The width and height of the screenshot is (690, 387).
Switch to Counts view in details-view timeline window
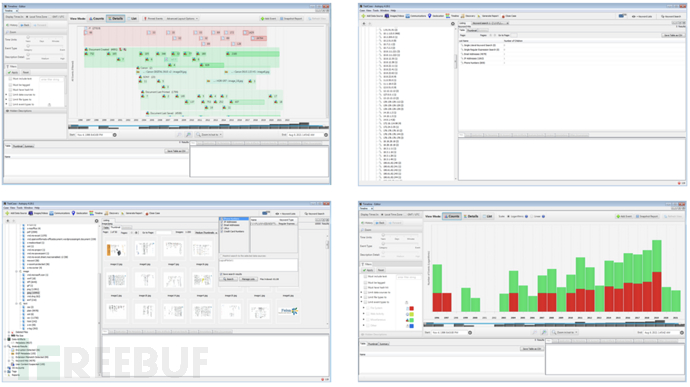[x=96, y=18]
